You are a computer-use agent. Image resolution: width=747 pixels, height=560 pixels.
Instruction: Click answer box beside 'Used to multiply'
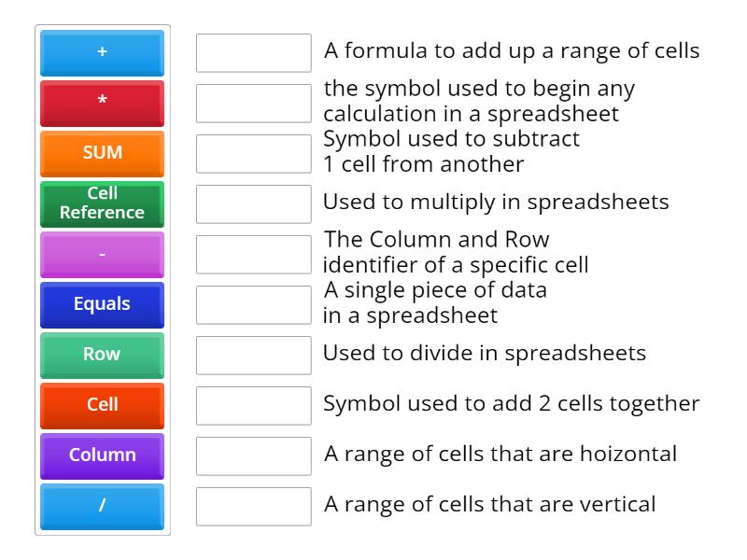(253, 204)
